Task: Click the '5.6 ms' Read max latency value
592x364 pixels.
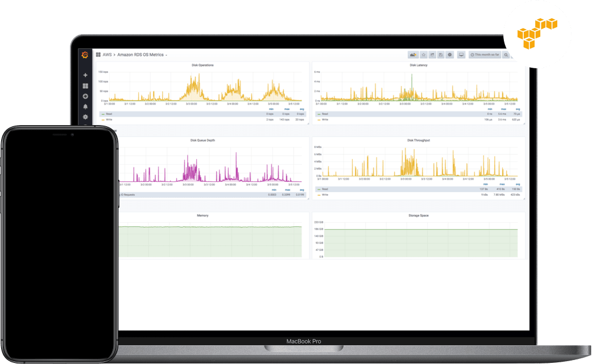Action: pyautogui.click(x=502, y=114)
